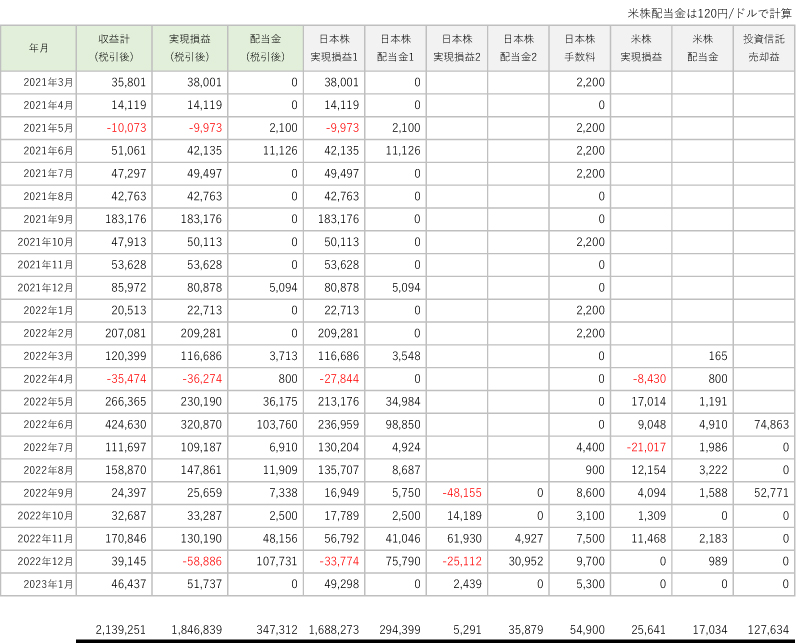The image size is (800, 643).
Task: Select the 日本株 実現損益2 header
Action: point(457,48)
